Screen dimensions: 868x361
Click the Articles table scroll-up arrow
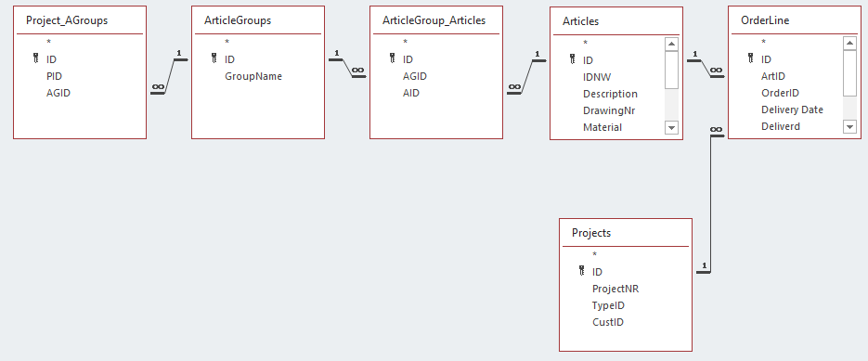[x=671, y=45]
